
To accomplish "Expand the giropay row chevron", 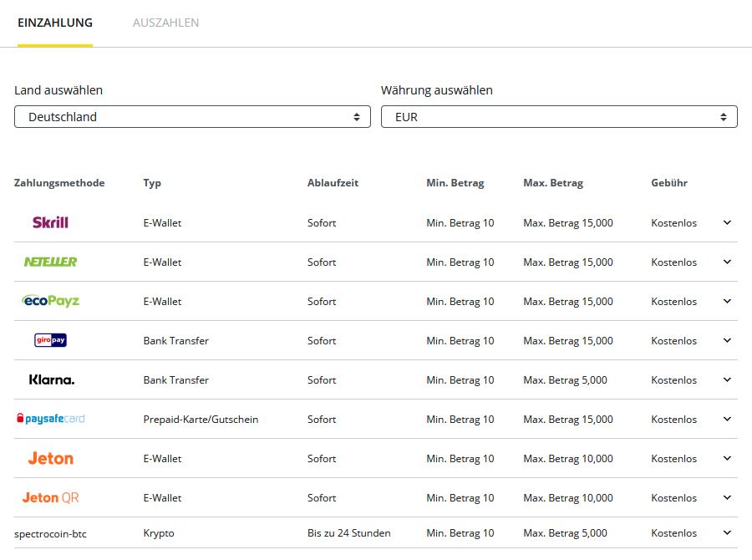I will click(x=727, y=341).
